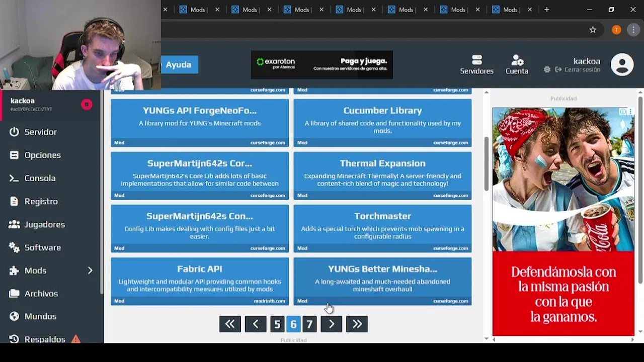This screenshot has height=362, width=644.
Task: Open the Cucumber Library mod card
Action: pyautogui.click(x=382, y=123)
